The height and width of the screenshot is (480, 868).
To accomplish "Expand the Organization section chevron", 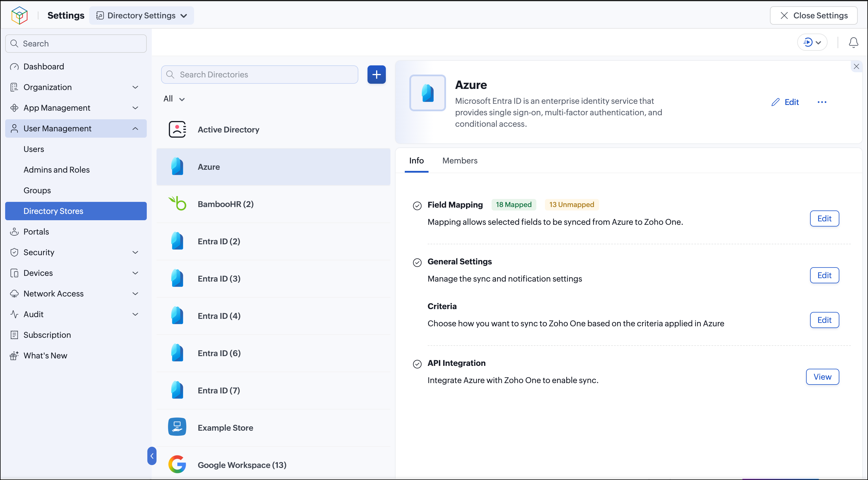I will (136, 87).
